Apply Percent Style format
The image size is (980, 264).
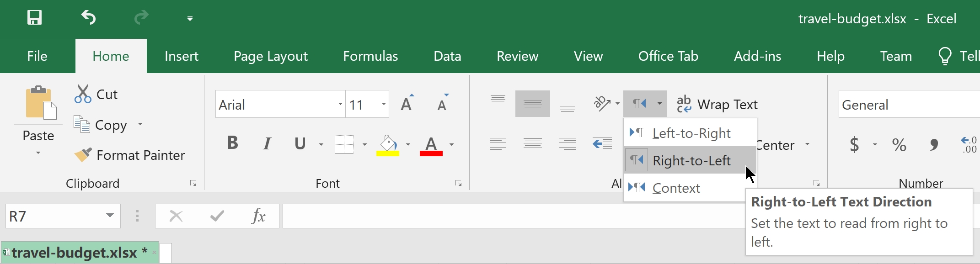[899, 145]
